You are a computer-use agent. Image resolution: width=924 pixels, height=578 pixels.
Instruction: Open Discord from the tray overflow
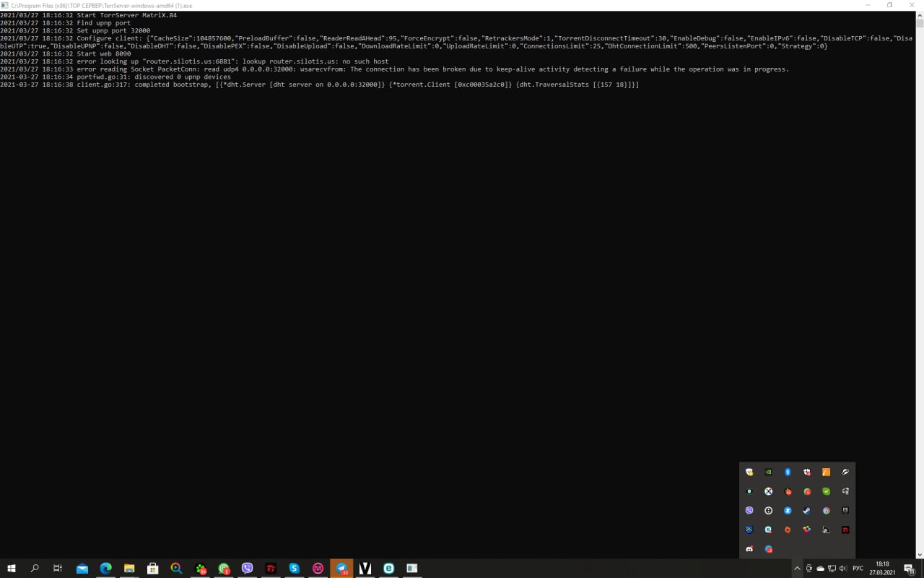point(749,549)
